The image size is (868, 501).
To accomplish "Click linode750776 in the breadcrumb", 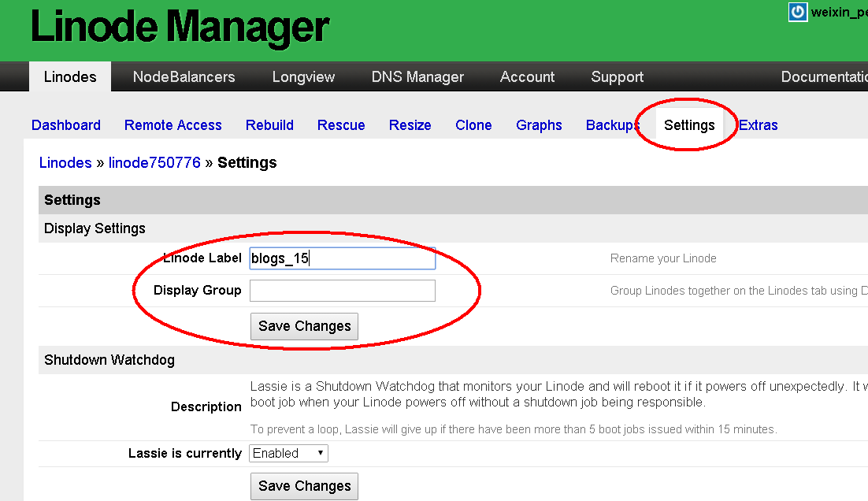I will pyautogui.click(x=154, y=162).
